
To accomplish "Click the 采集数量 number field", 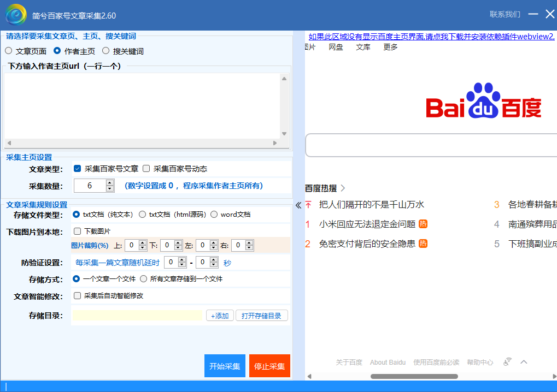I will (x=90, y=186).
